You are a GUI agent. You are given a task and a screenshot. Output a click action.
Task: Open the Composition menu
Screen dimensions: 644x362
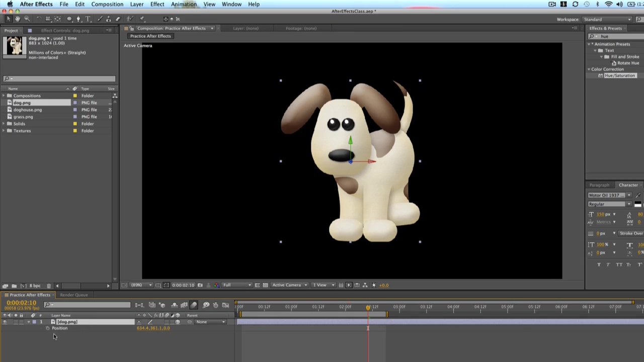[x=107, y=4]
